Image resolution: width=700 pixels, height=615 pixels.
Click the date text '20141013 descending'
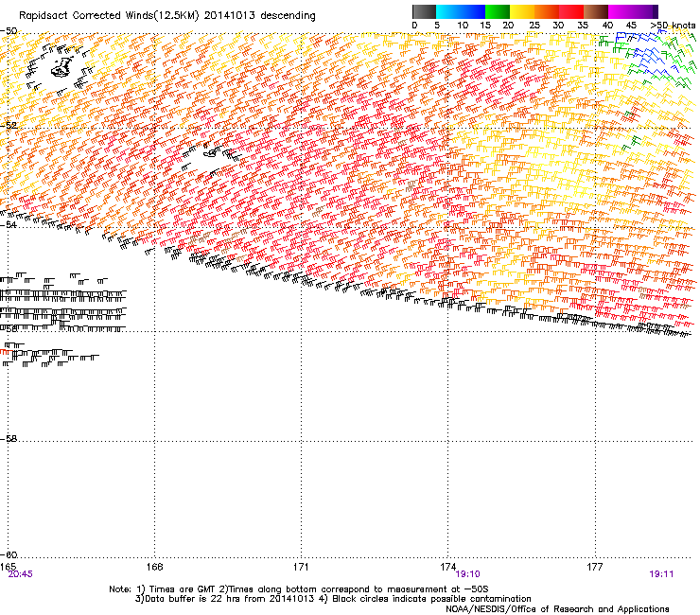(260, 16)
